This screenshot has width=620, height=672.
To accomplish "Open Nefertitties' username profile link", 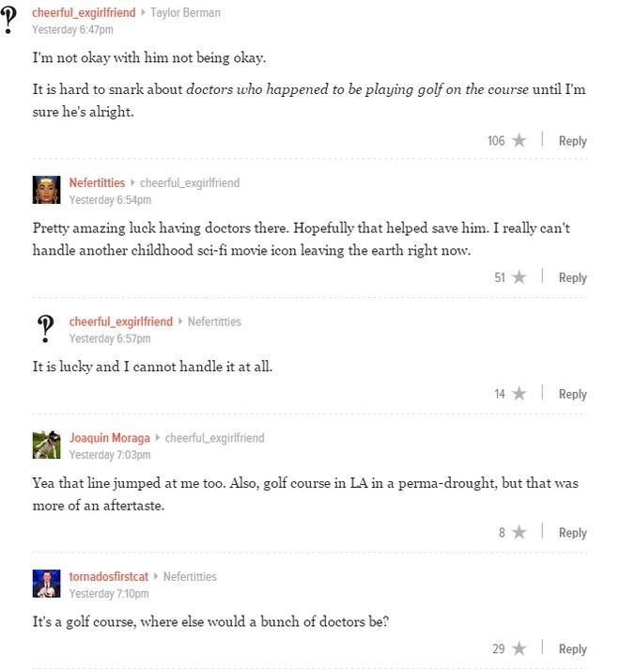I will [97, 182].
